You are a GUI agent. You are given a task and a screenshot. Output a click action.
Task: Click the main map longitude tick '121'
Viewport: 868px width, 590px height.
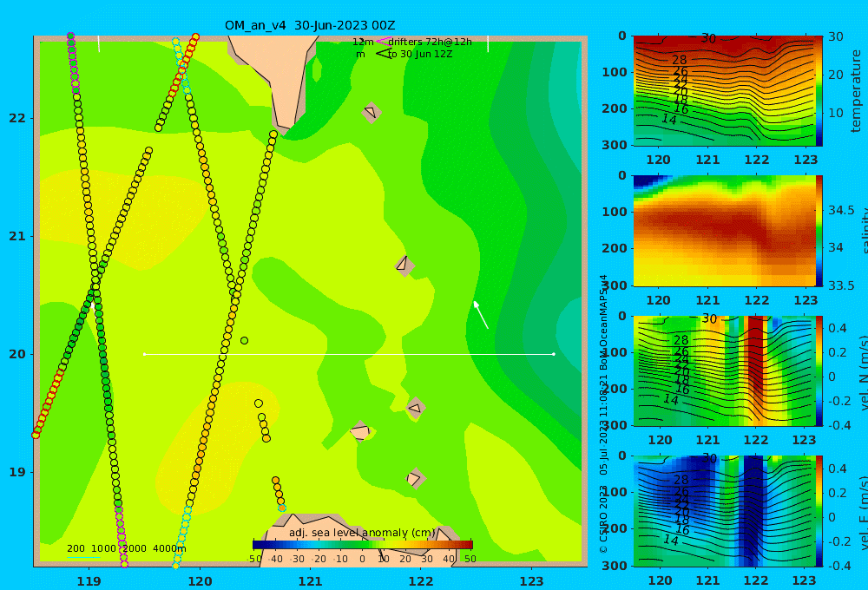click(311, 581)
